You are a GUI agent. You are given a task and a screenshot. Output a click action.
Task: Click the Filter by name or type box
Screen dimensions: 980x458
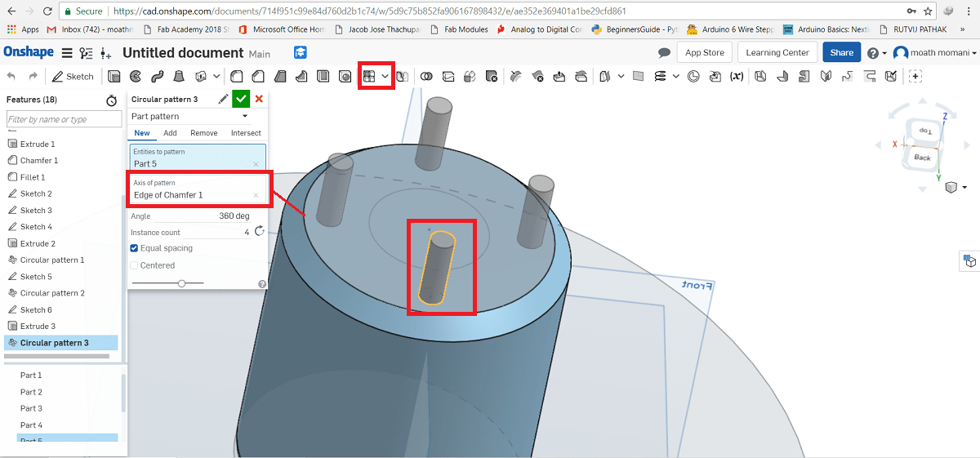coord(64,119)
